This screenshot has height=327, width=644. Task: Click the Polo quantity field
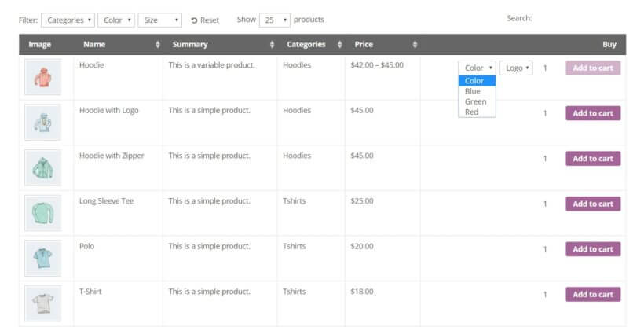click(545, 249)
